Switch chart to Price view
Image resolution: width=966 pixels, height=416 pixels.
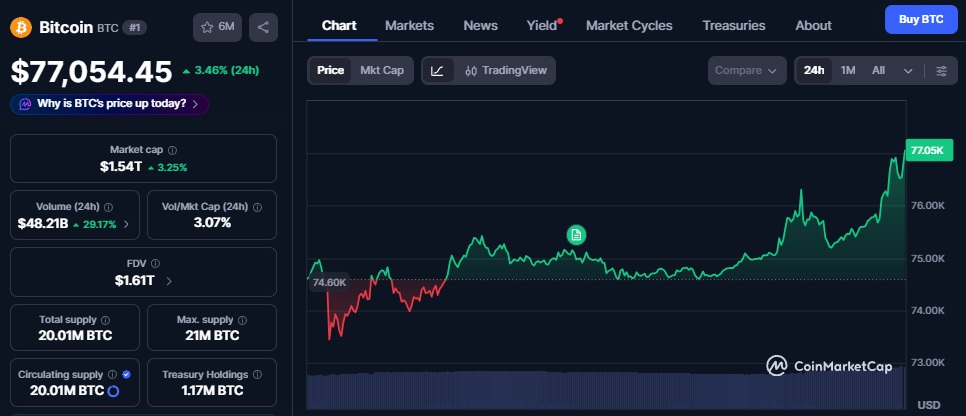click(x=330, y=70)
